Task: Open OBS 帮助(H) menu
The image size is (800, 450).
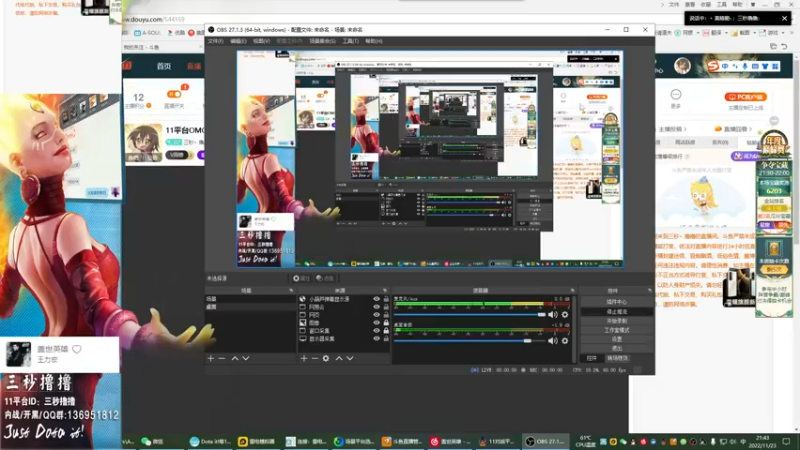Action: [x=373, y=41]
